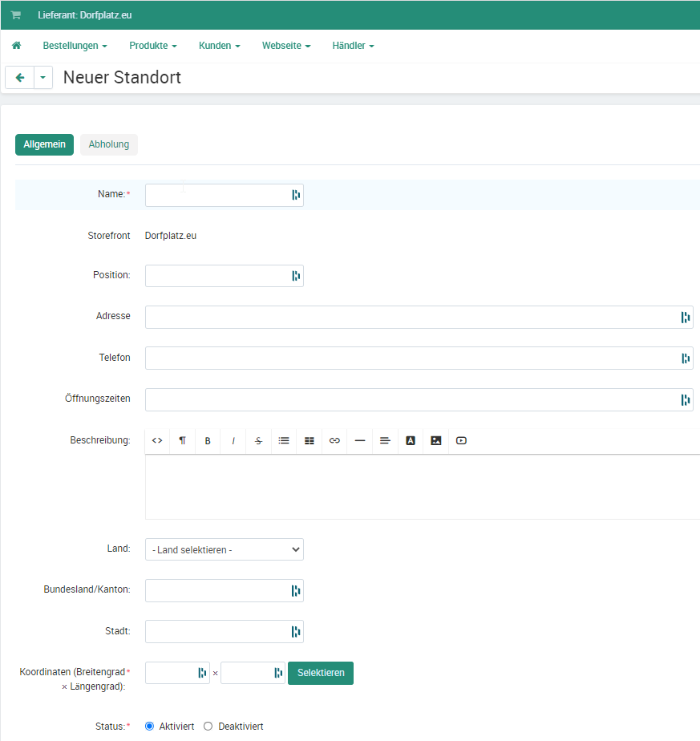Click the Breitengrad coordinate field

[177, 673]
